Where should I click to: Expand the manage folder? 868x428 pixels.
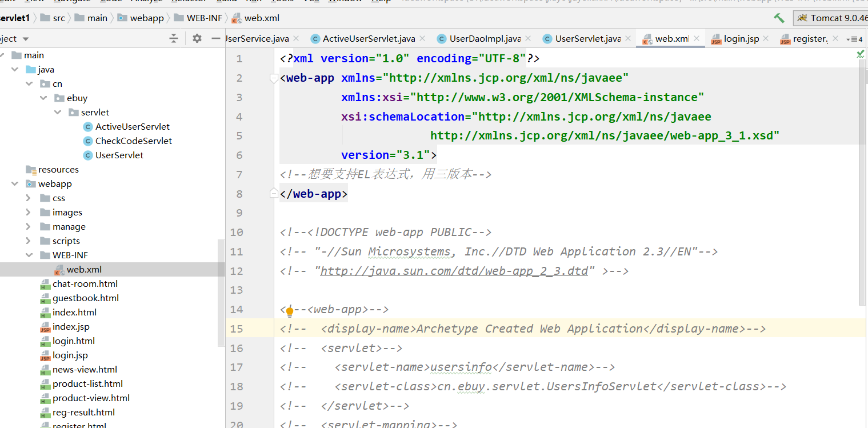[x=29, y=227]
